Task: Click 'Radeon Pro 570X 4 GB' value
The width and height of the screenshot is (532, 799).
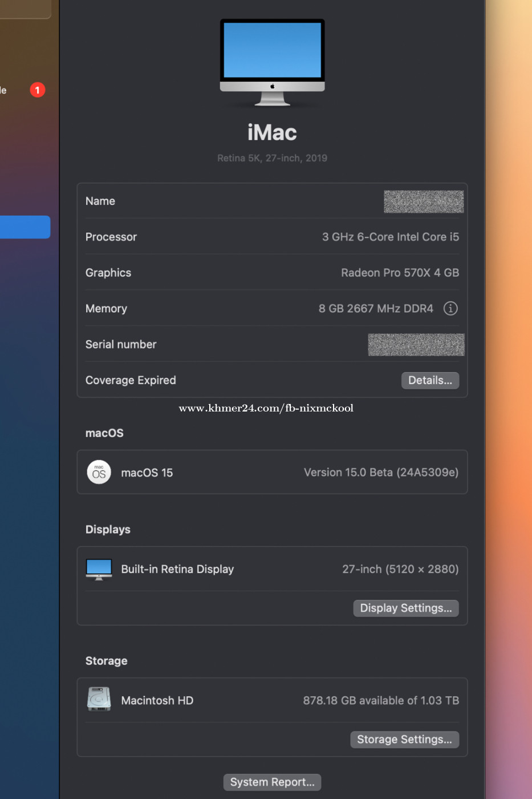Action: click(400, 273)
